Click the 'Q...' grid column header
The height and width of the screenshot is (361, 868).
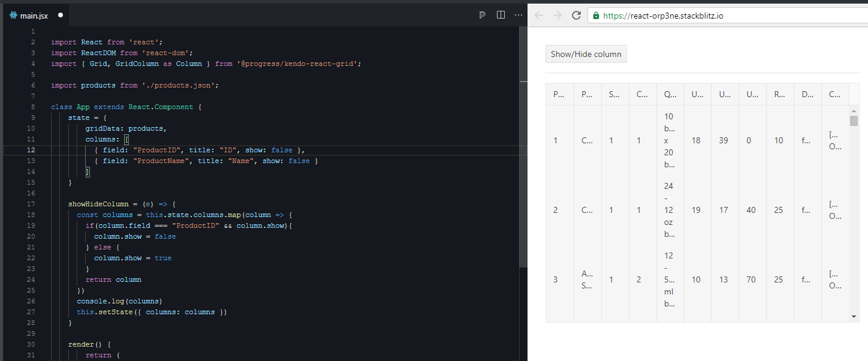pyautogui.click(x=669, y=94)
